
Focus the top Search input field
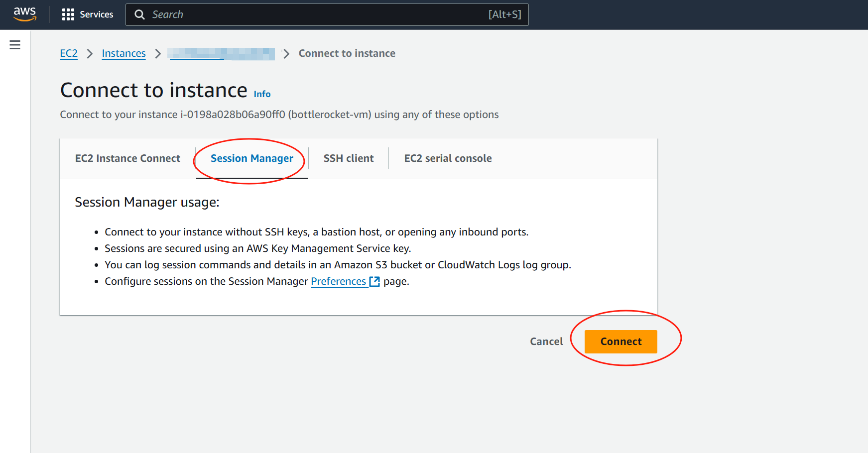327,14
